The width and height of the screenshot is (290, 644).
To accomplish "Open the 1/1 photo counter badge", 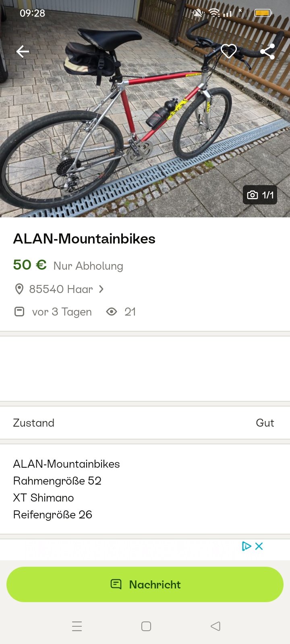I will click(x=260, y=195).
